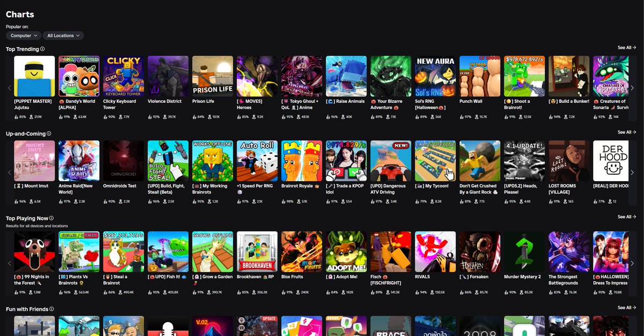Image resolution: width=644 pixels, height=336 pixels.
Task: Open Anime Raid[New World] thumbnail
Action: 79,161
